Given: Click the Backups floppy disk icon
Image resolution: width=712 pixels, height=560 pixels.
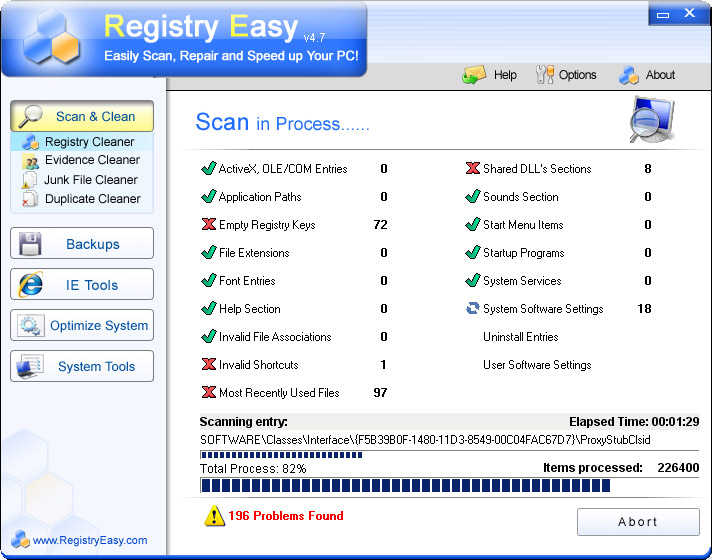Looking at the screenshot, I should [x=30, y=244].
